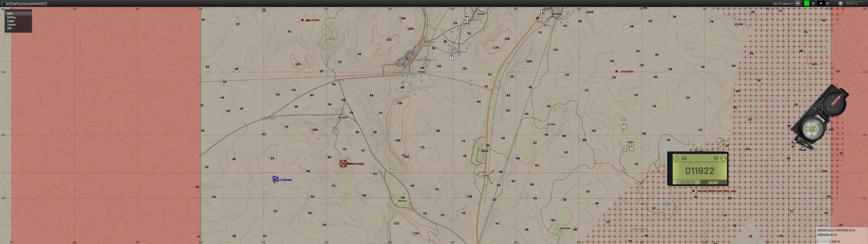Click the back arrow beside the mission name
Image resolution: width=868 pixels, height=244 pixels.
tap(2, 3)
